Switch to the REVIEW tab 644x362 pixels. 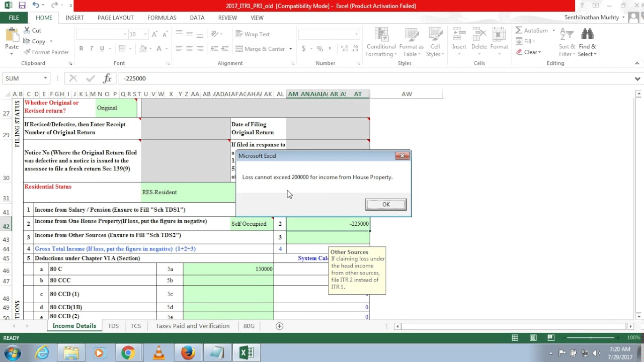pyautogui.click(x=227, y=18)
